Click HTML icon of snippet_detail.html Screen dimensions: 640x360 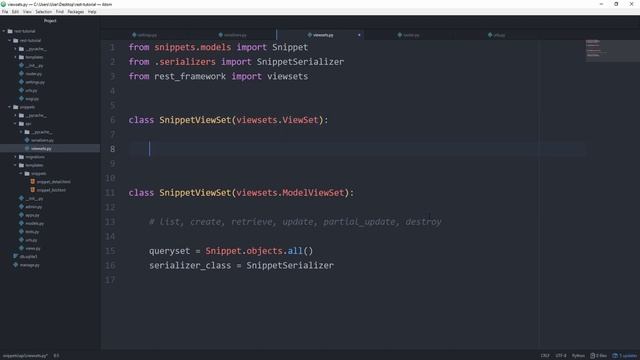coord(33,182)
